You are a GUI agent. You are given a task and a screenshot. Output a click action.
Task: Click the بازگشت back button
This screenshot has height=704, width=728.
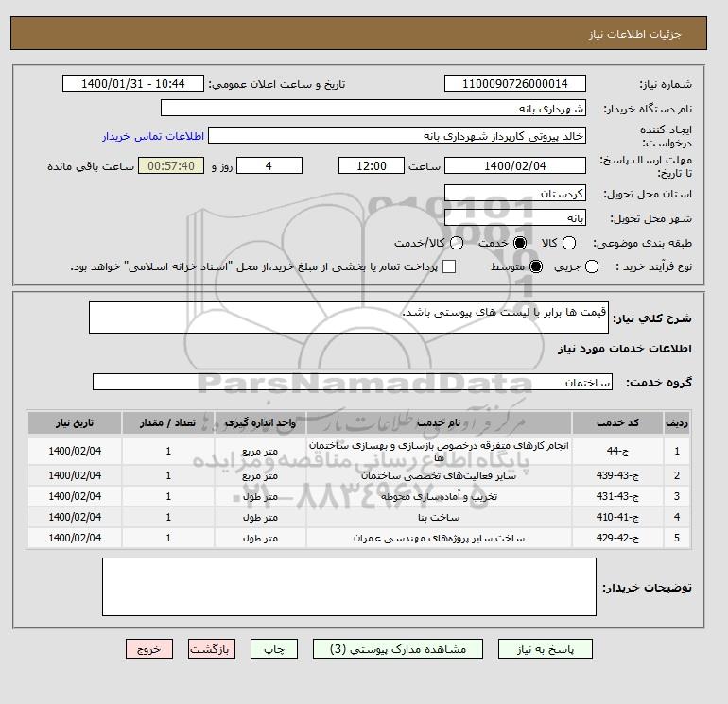click(212, 649)
